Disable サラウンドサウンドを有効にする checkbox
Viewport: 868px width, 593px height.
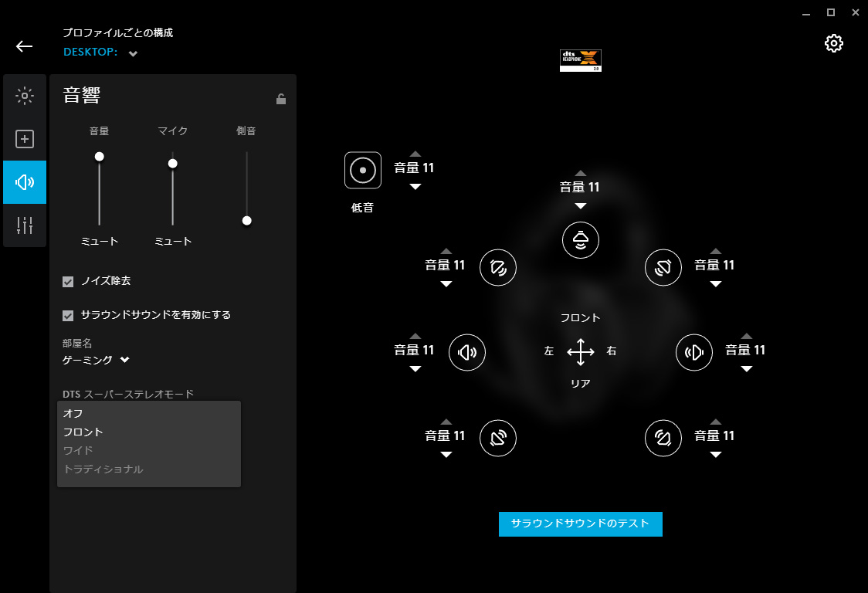(x=68, y=316)
